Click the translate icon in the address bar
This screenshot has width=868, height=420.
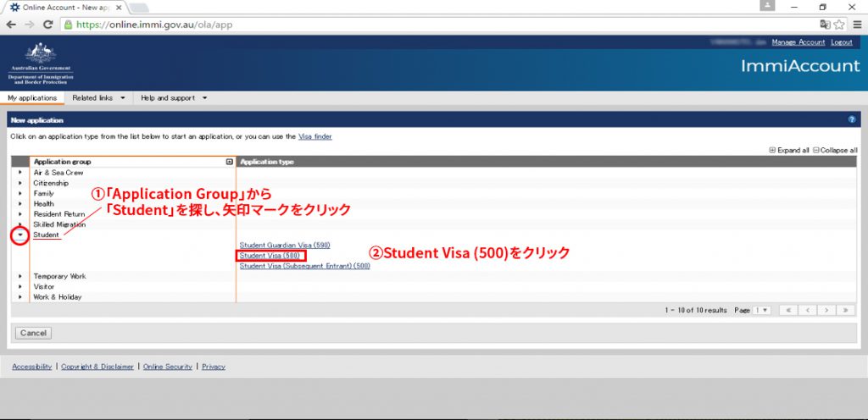(825, 25)
